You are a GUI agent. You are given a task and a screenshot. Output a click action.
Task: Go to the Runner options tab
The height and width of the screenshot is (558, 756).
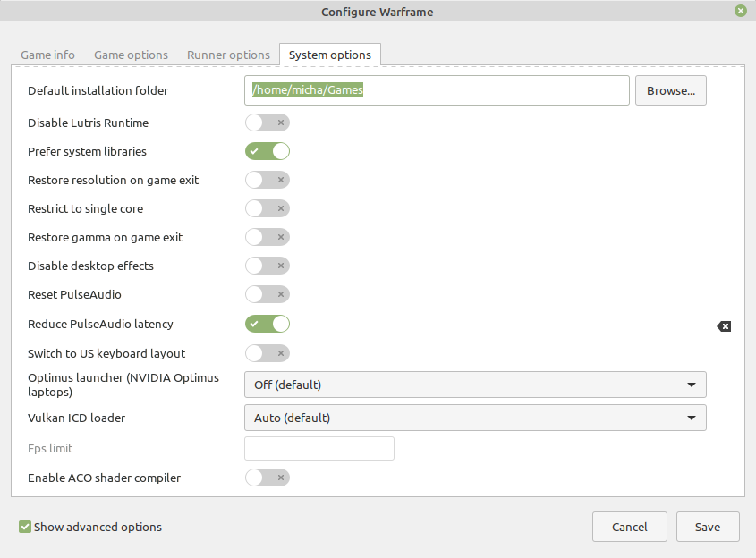point(228,55)
